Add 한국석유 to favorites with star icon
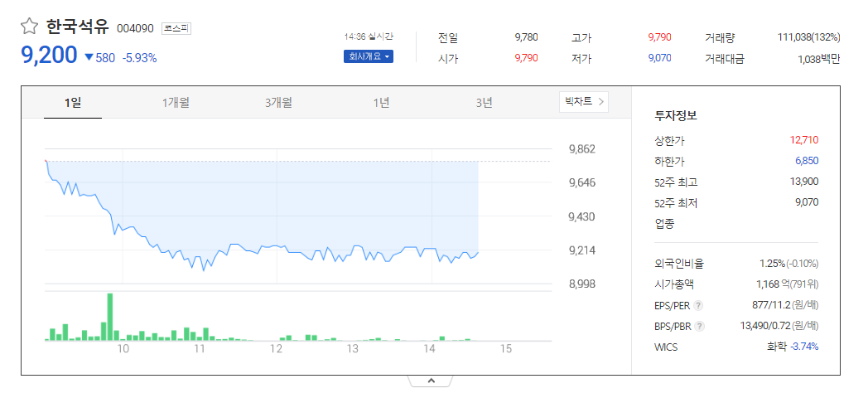This screenshot has width=868, height=398. (29, 26)
